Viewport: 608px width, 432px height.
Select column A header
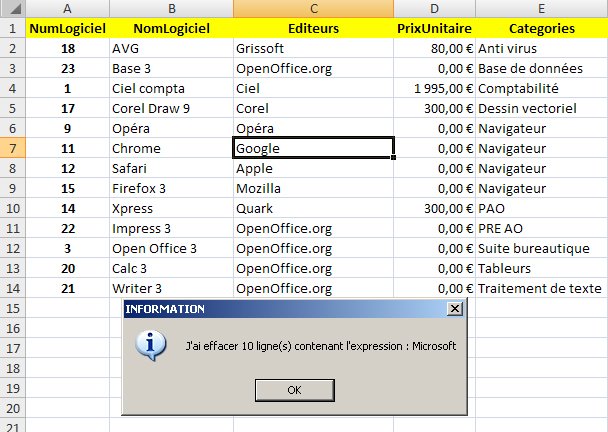click(x=67, y=9)
